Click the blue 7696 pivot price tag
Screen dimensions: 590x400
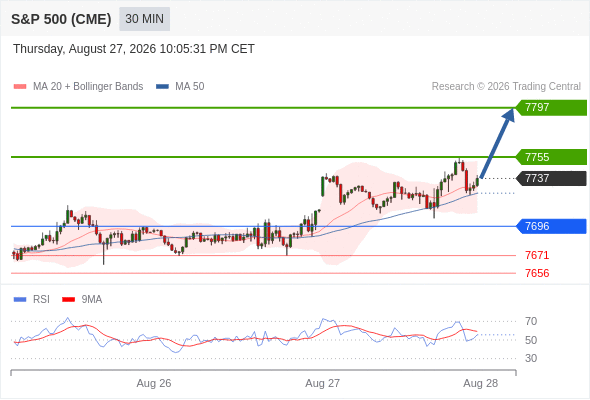(x=551, y=226)
